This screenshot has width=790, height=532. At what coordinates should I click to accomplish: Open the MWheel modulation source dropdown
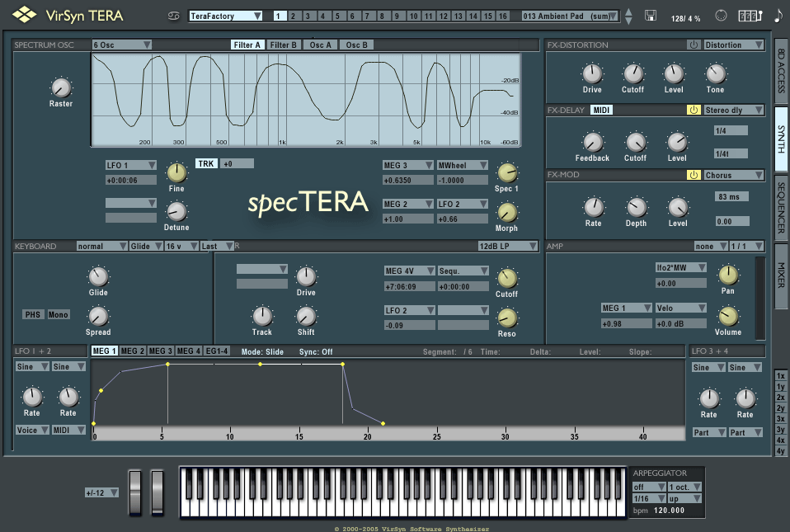pyautogui.click(x=463, y=165)
